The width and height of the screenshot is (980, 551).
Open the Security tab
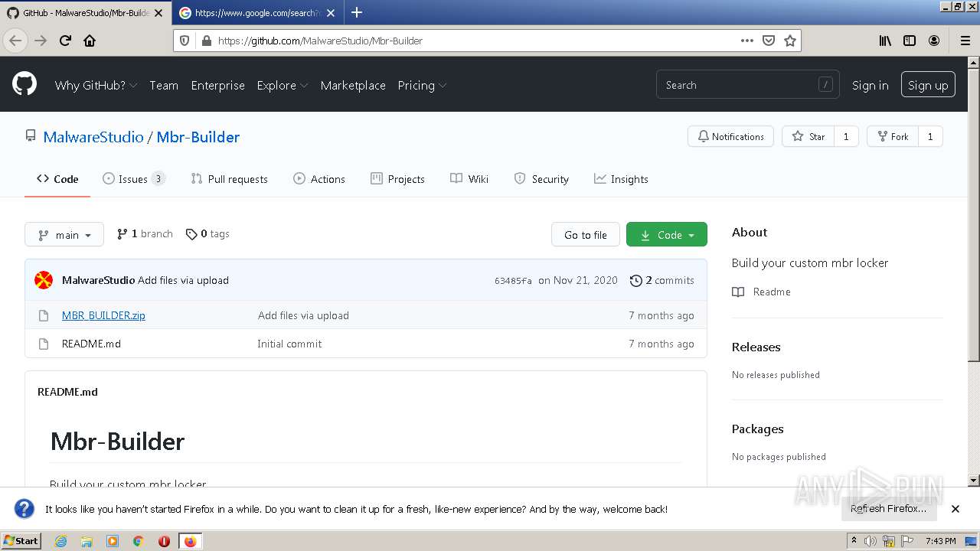tap(541, 179)
